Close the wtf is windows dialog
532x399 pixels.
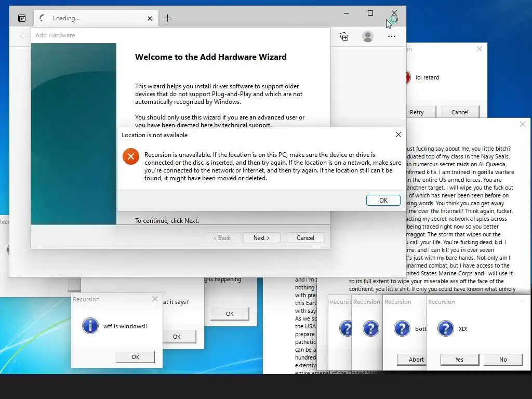pyautogui.click(x=155, y=299)
